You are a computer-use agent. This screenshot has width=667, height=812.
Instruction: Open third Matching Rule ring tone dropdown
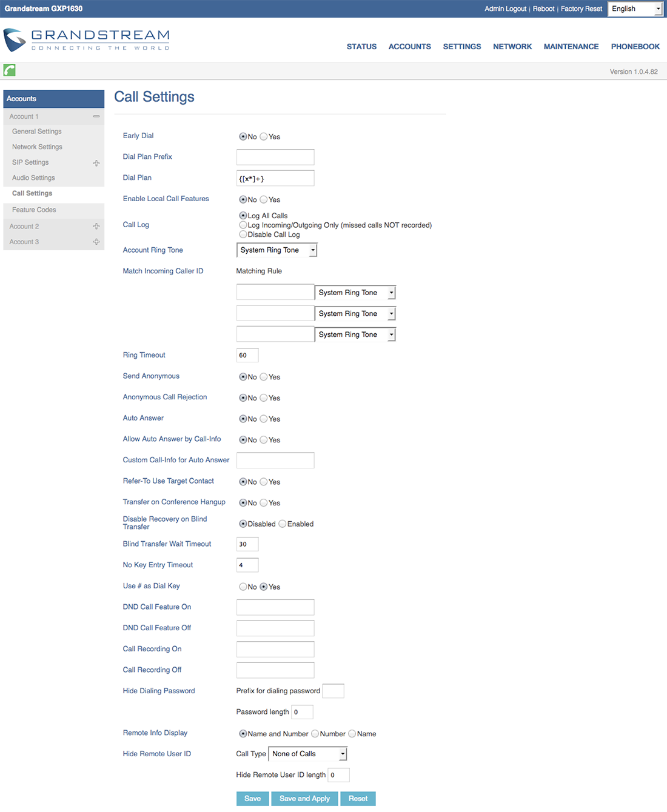(355, 334)
